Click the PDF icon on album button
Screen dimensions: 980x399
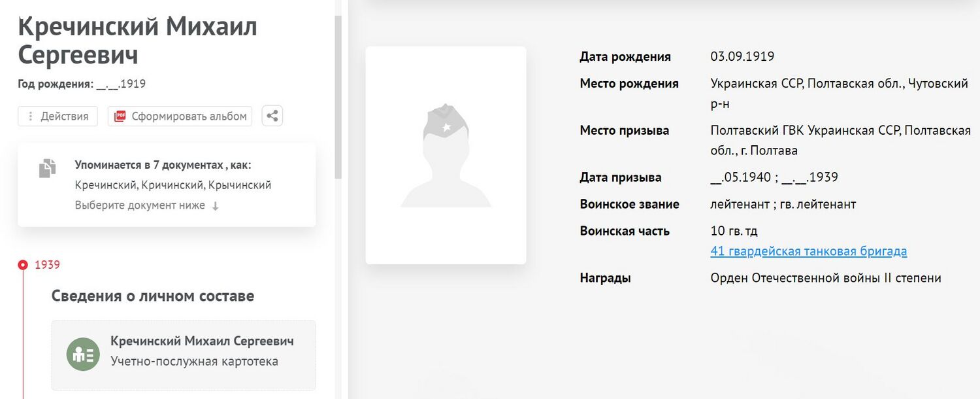point(120,116)
